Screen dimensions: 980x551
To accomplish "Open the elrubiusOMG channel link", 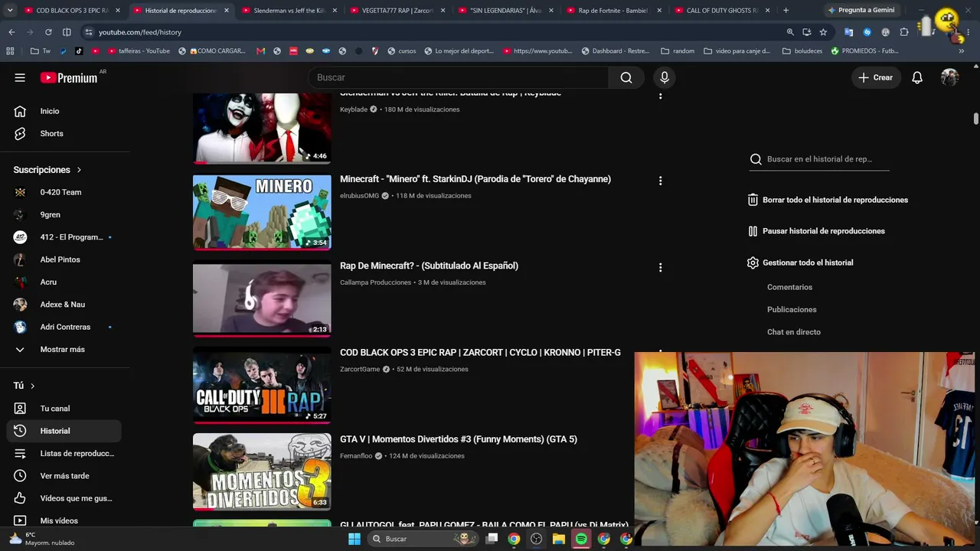I will pos(359,196).
